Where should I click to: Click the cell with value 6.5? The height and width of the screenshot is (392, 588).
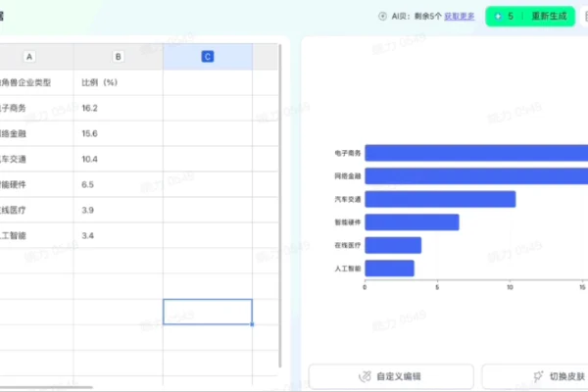119,184
